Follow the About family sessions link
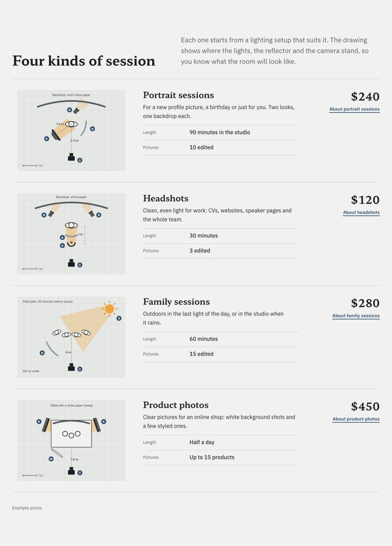Screen dimensions: 392x546 [x=356, y=316]
